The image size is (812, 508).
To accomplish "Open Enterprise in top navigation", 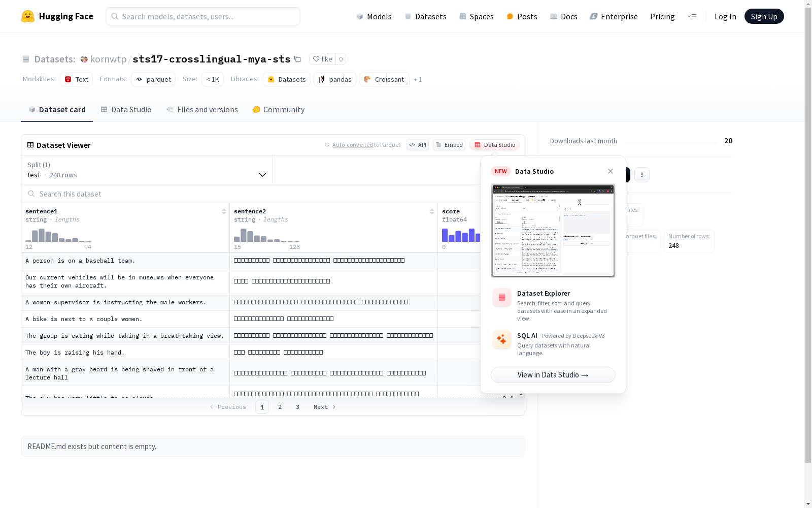I will click(614, 16).
